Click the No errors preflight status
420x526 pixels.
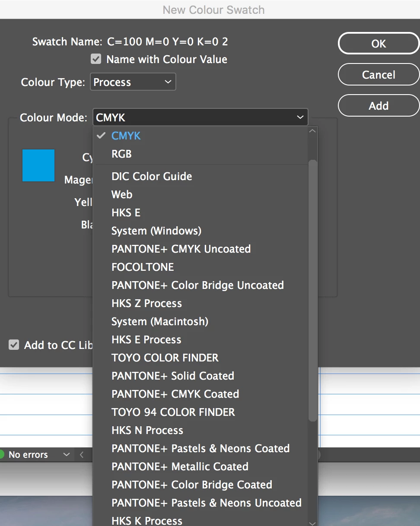coord(28,454)
